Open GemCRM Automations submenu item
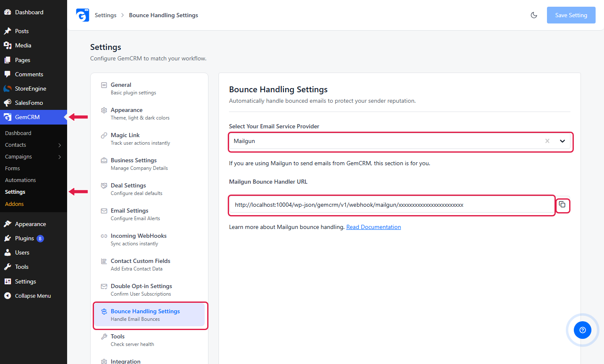604x364 pixels. pyautogui.click(x=21, y=180)
